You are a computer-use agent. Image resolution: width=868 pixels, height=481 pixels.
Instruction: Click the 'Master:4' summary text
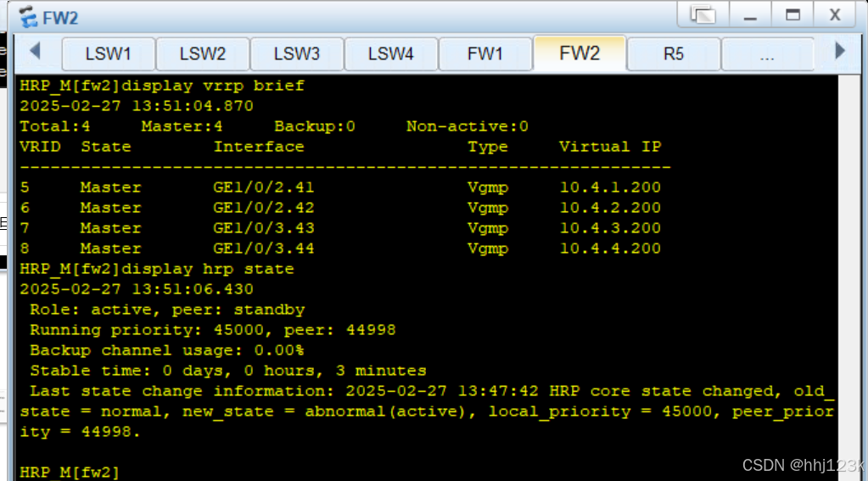point(182,126)
